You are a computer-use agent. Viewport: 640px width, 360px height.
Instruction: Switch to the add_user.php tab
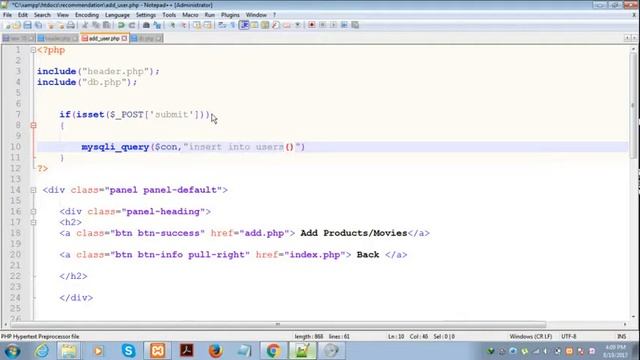coord(104,38)
